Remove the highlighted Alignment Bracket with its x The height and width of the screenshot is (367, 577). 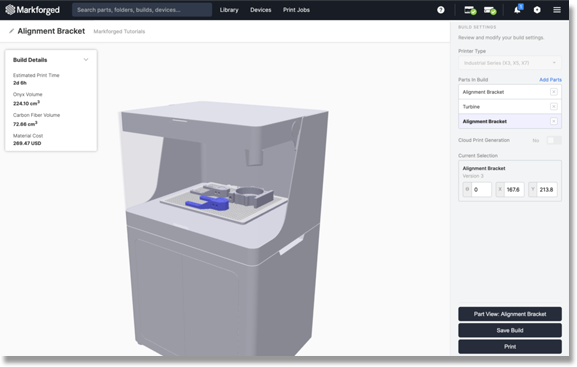click(553, 121)
